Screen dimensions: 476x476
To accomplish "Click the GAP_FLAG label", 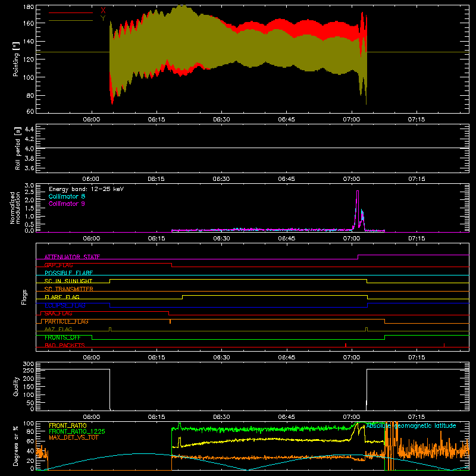I will coord(58,265).
